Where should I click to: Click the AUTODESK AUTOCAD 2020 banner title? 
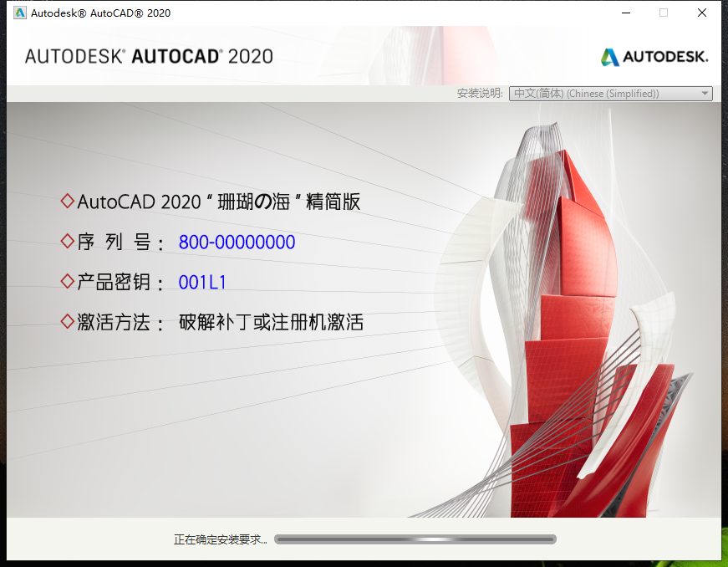[x=149, y=56]
